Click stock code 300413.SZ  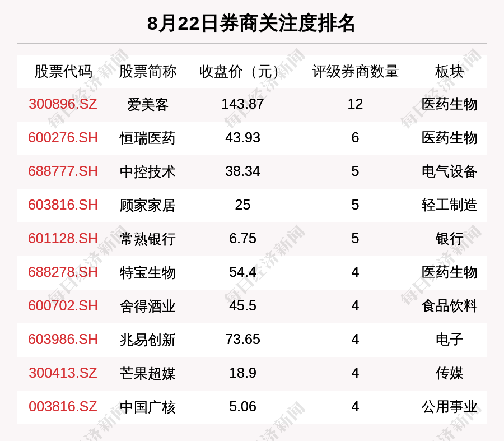click(63, 373)
